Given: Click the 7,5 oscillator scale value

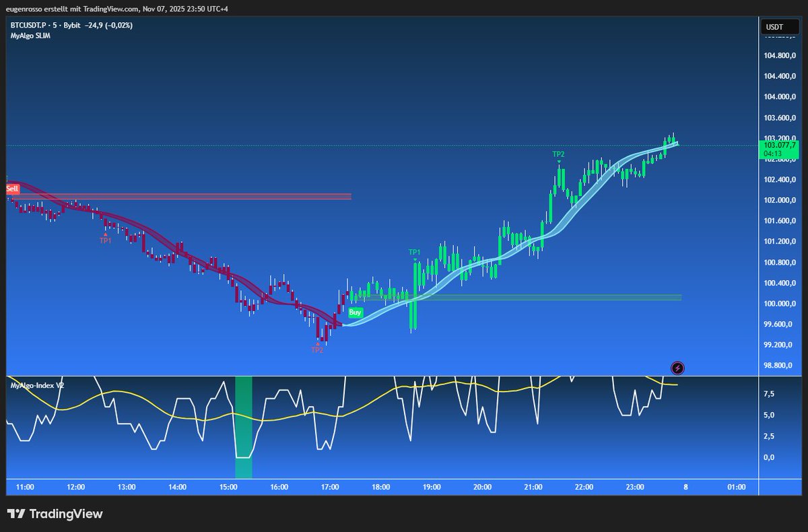Looking at the screenshot, I should point(770,393).
